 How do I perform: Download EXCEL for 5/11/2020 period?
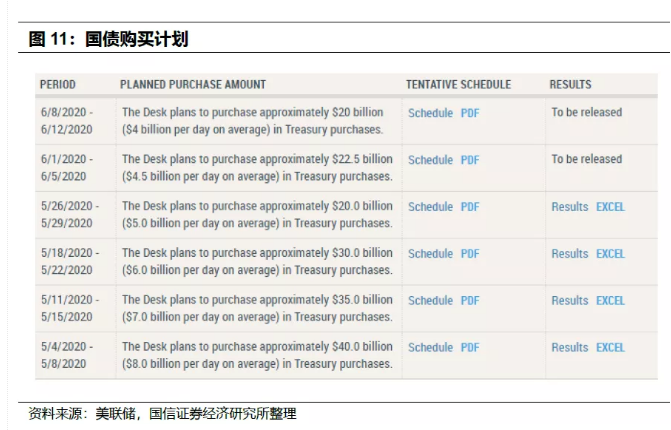(610, 300)
